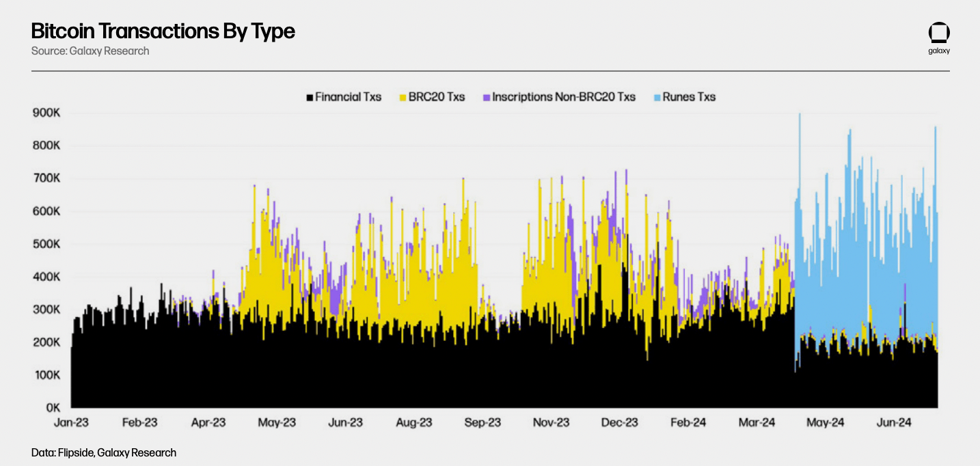Click the galaxy text under the logo

(939, 51)
